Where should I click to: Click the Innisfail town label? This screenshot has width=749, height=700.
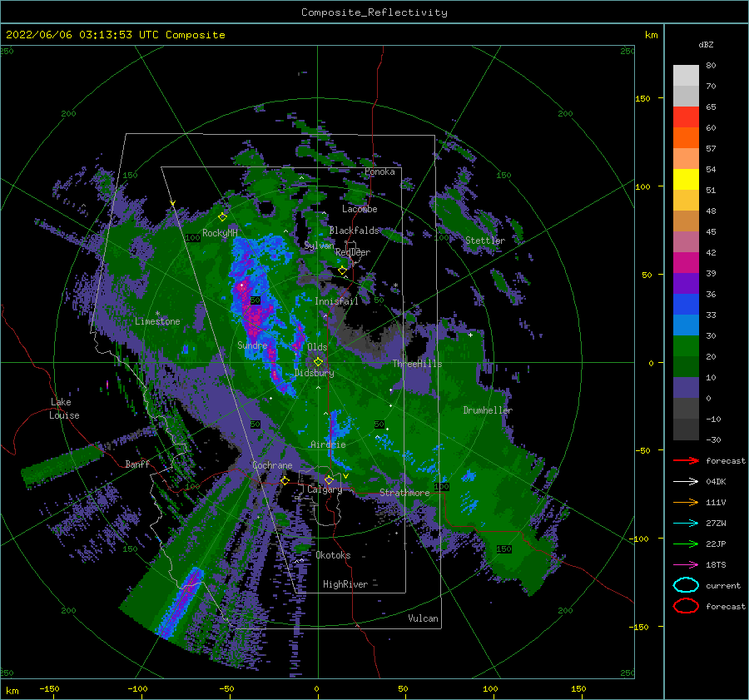(x=336, y=301)
